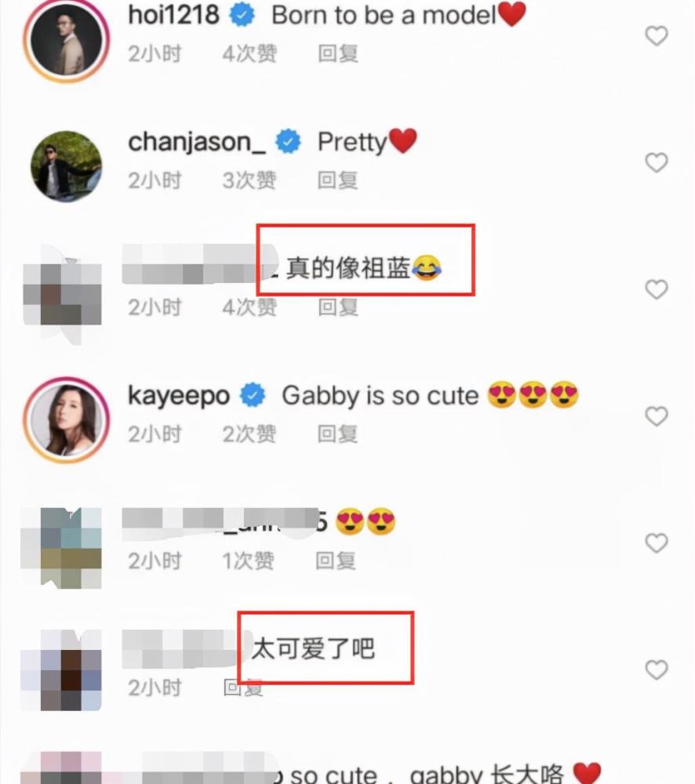This screenshot has width=695, height=784.
Task: Open hoi1218 username link
Action: (x=173, y=14)
